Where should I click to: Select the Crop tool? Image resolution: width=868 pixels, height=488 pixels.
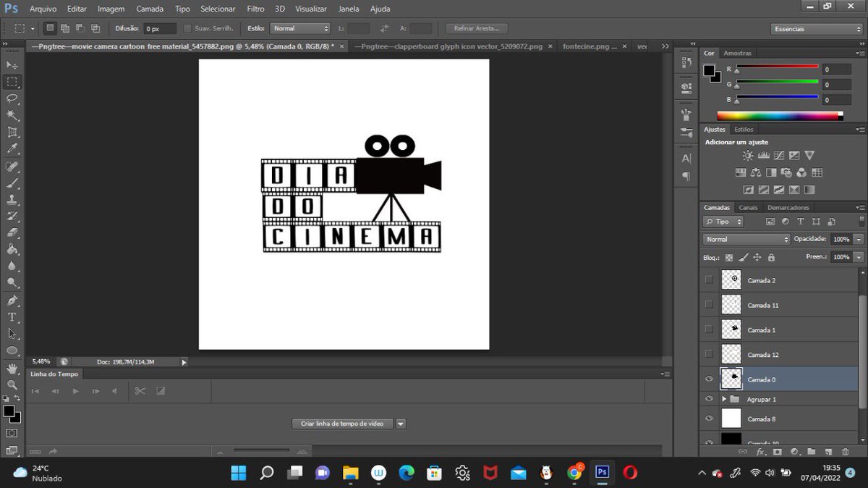[12, 132]
